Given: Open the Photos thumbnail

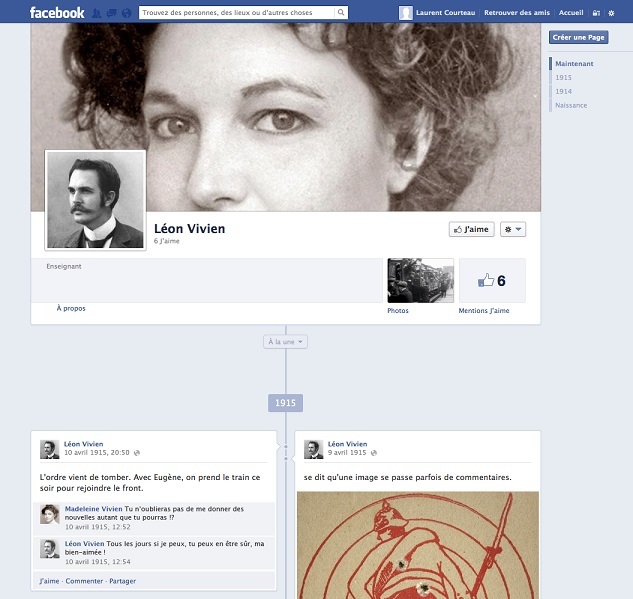Looking at the screenshot, I should (420, 281).
